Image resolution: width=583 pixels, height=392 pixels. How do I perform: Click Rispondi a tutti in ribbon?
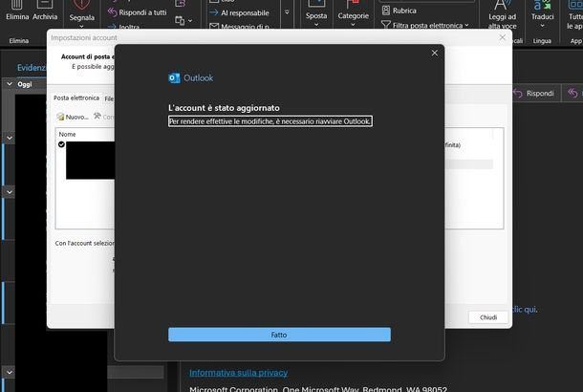tap(138, 12)
